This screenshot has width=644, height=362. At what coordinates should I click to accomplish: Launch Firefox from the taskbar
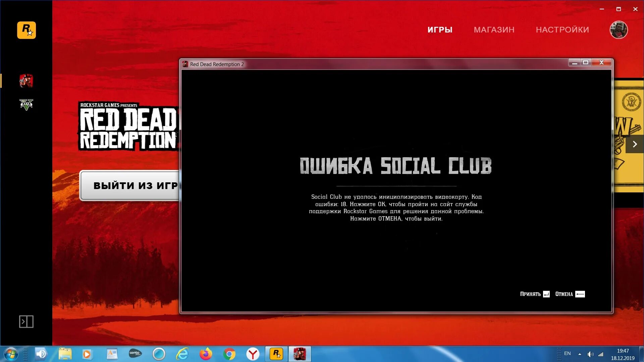click(x=206, y=354)
